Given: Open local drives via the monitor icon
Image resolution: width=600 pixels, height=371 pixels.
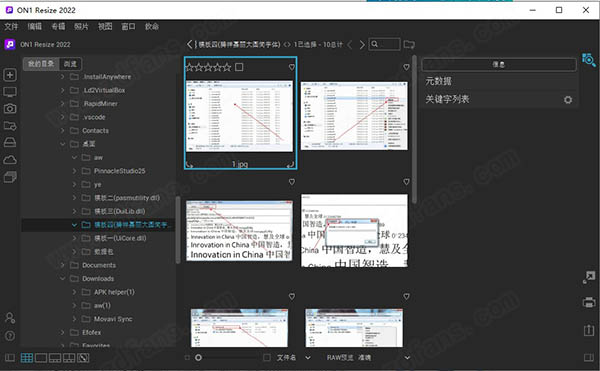Looking at the screenshot, I should point(10,92).
